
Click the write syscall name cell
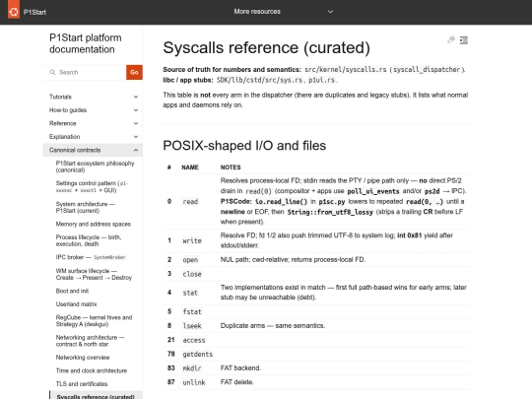click(192, 240)
